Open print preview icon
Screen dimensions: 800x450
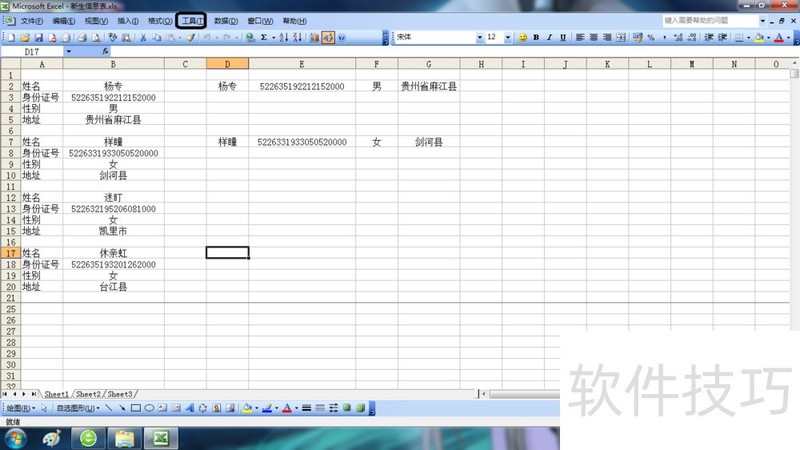tap(96, 37)
